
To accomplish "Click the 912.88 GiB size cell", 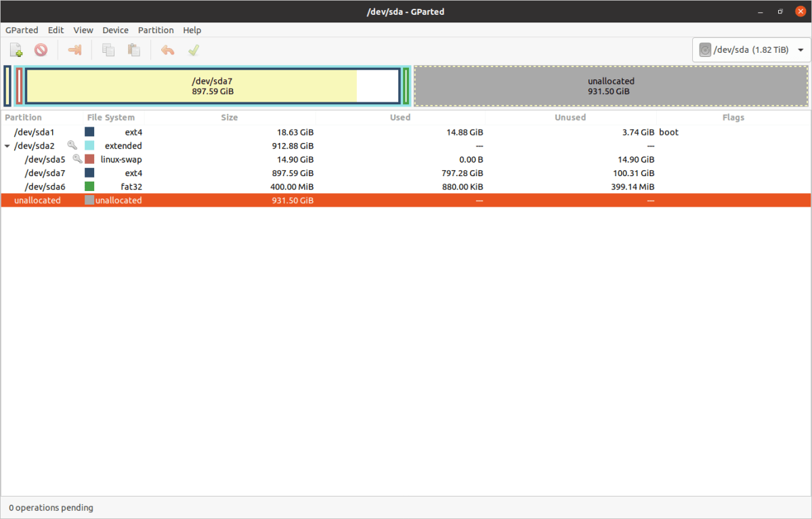I will click(x=293, y=146).
